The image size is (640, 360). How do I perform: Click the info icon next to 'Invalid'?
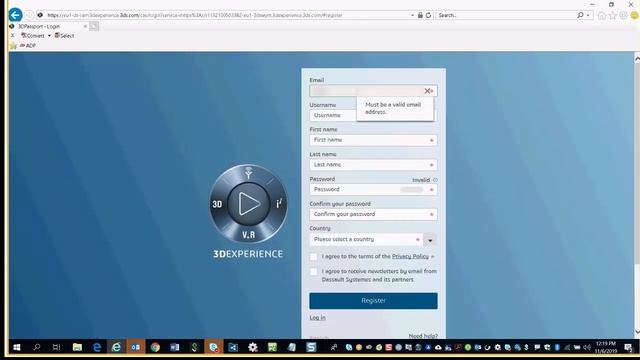tap(435, 180)
